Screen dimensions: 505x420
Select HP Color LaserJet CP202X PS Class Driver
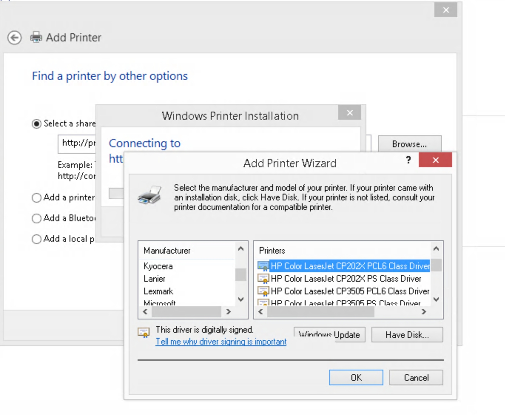coord(339,278)
